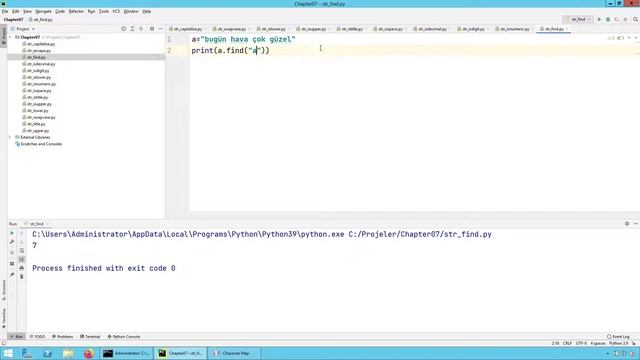Switch to str_isdecimal.py editor tab
The height and width of the screenshot is (360, 640).
(432, 29)
